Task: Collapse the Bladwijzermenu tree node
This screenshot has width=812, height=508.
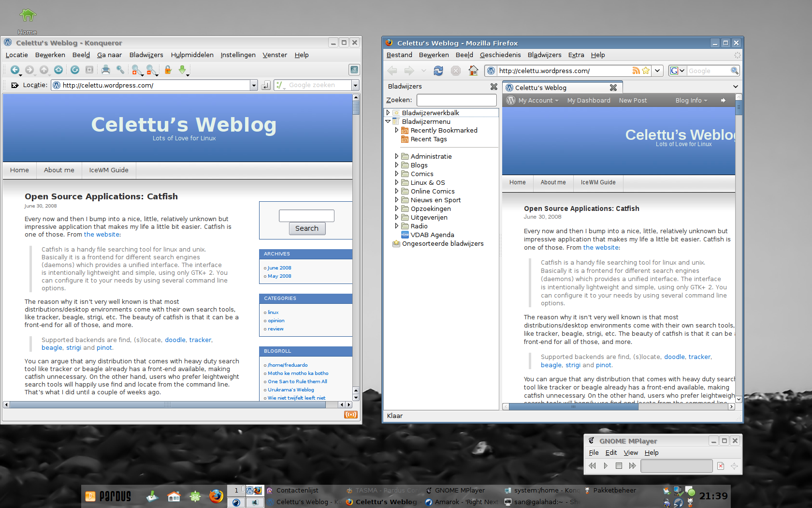Action: 388,121
